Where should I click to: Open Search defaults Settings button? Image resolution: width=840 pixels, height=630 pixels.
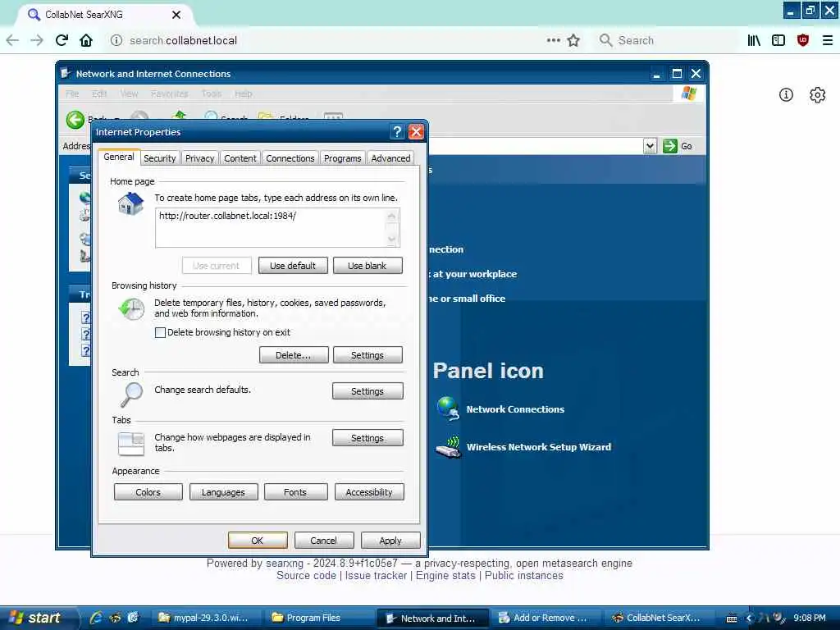367,391
